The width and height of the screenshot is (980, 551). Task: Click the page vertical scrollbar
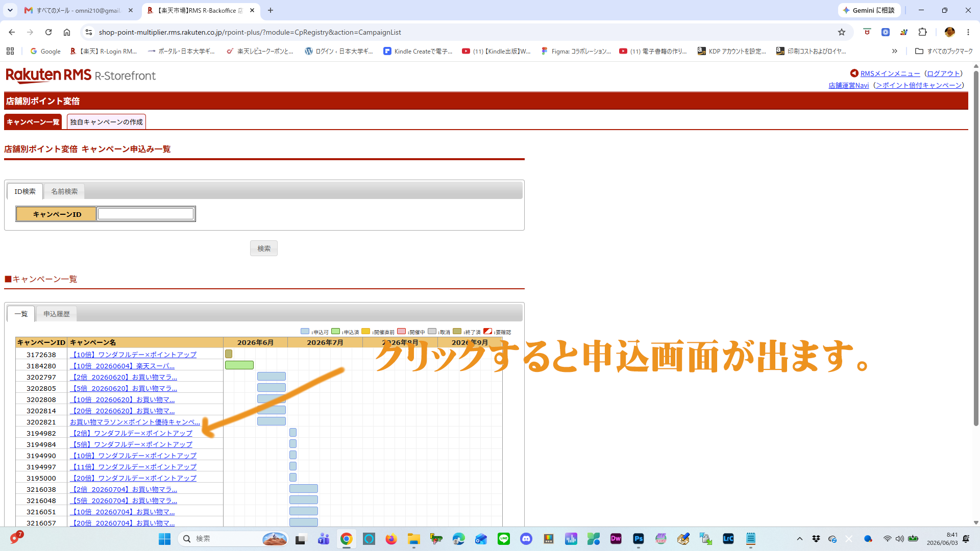point(976,247)
